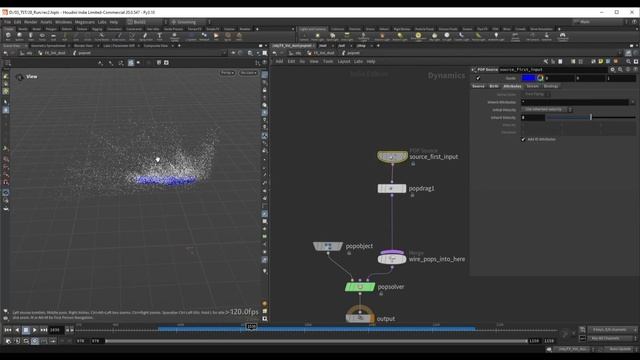Switch to the Birth parameter tab
640x360 pixels.
(494, 86)
